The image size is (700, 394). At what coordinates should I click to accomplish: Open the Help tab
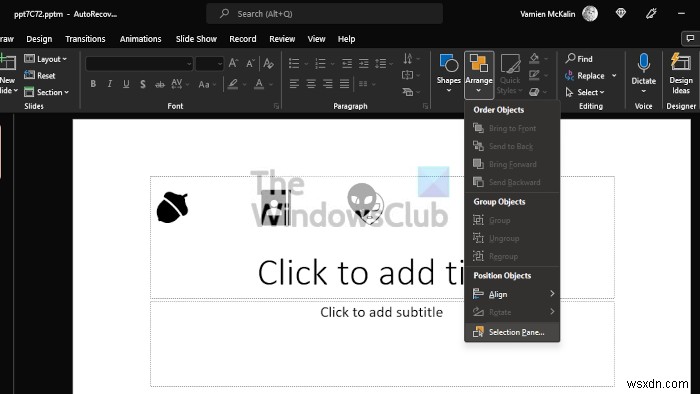[346, 39]
